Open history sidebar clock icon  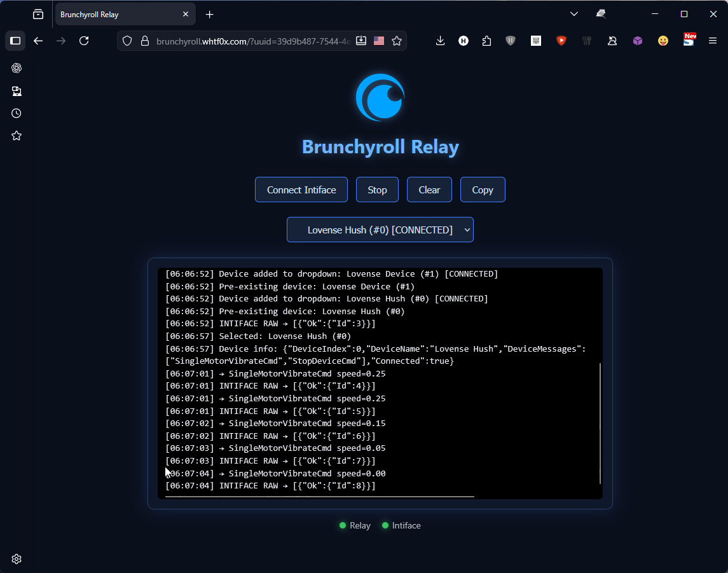(17, 113)
